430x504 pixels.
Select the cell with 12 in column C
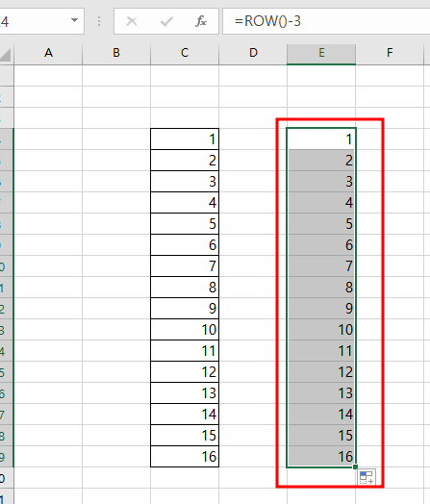pyautogui.click(x=185, y=372)
